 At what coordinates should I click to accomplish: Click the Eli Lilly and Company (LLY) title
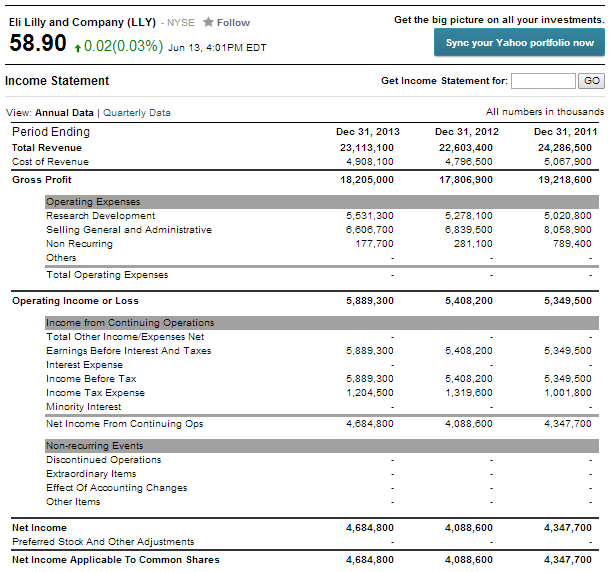pyautogui.click(x=82, y=22)
